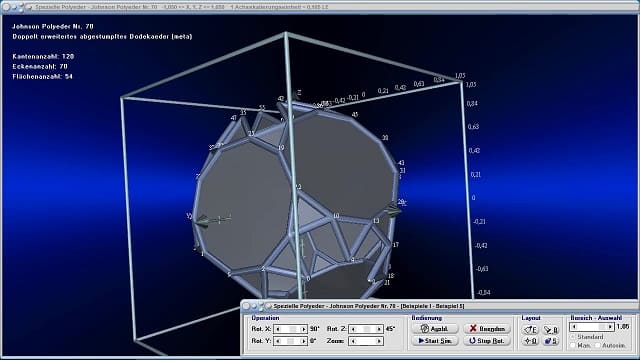Click right arrow of Zoom scrollbar
Screen dimensions: 640x360
coord(378,341)
